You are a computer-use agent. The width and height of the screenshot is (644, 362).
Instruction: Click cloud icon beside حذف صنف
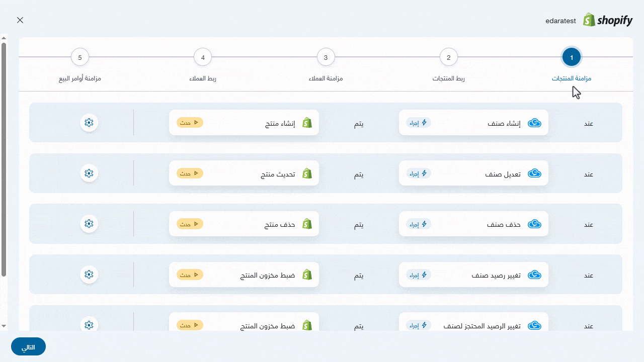[x=534, y=224]
